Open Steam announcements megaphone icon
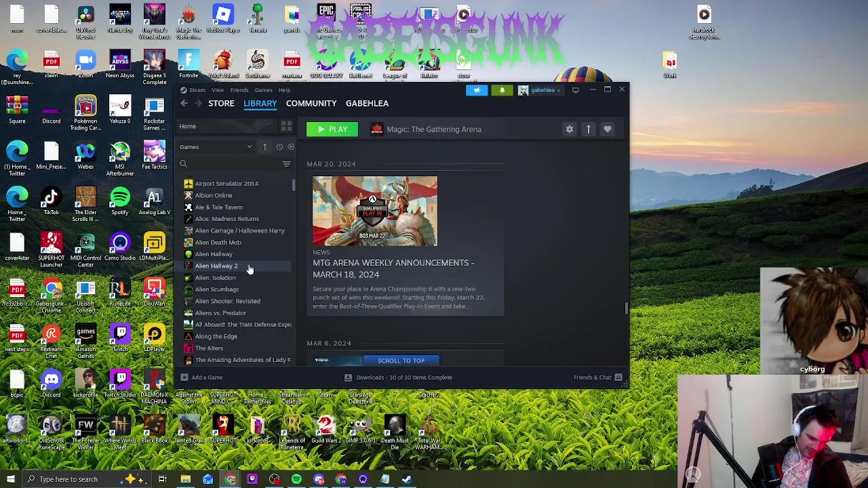Image resolution: width=868 pixels, height=488 pixels. coord(477,90)
